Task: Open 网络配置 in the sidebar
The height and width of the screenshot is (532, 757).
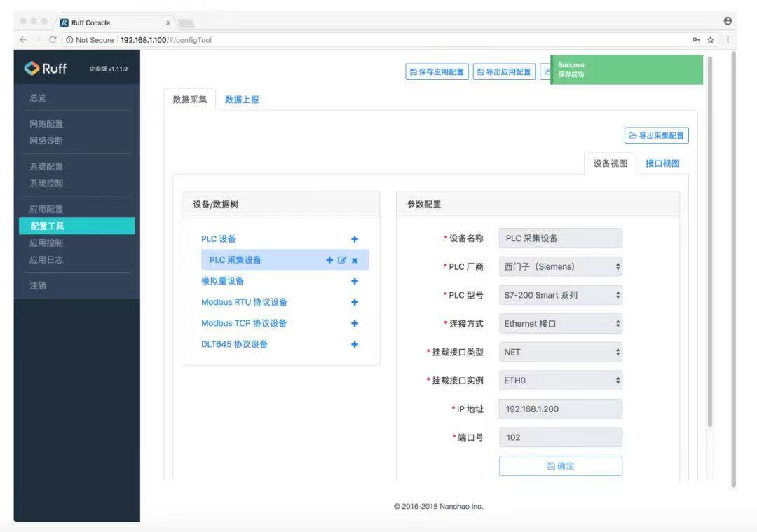Action: pyautogui.click(x=46, y=123)
